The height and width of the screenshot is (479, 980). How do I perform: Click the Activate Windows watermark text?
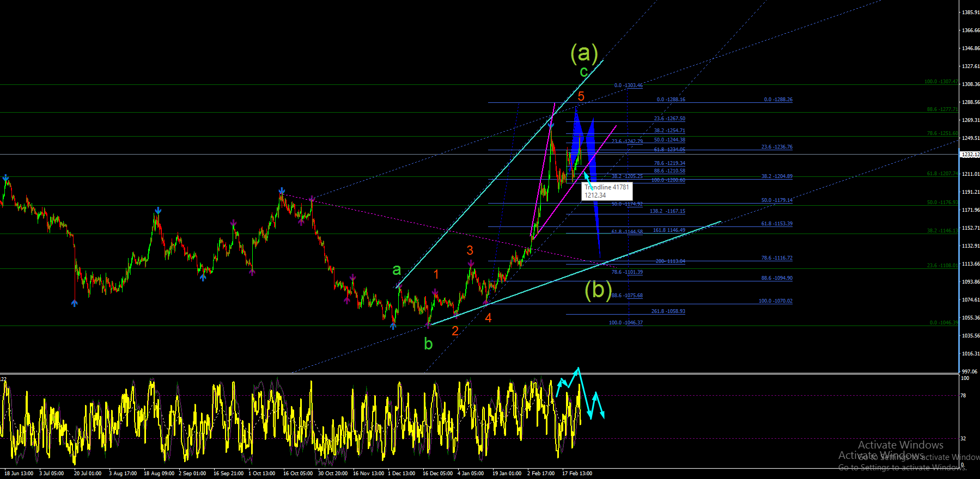click(900, 445)
